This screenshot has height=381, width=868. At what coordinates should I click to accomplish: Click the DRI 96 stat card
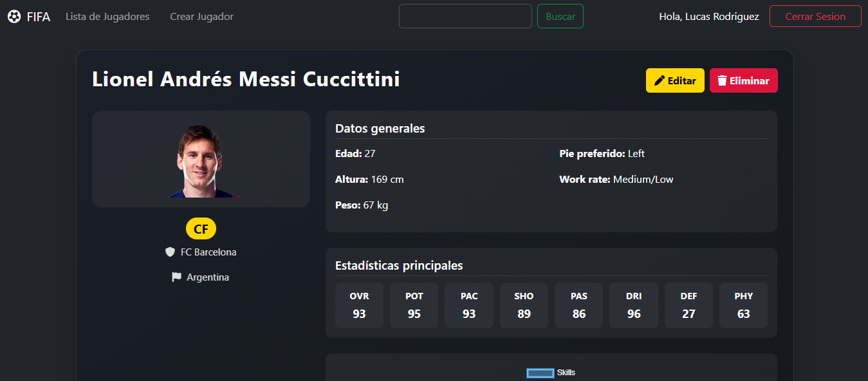[633, 305]
